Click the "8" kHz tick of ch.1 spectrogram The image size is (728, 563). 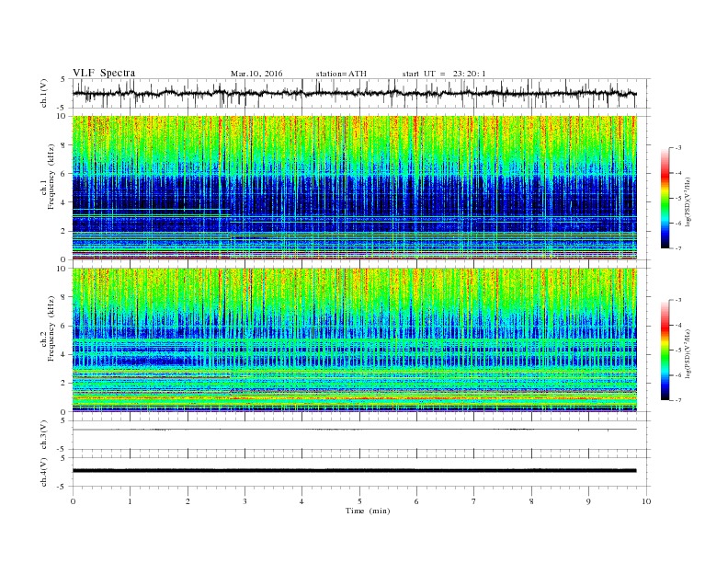(63, 145)
